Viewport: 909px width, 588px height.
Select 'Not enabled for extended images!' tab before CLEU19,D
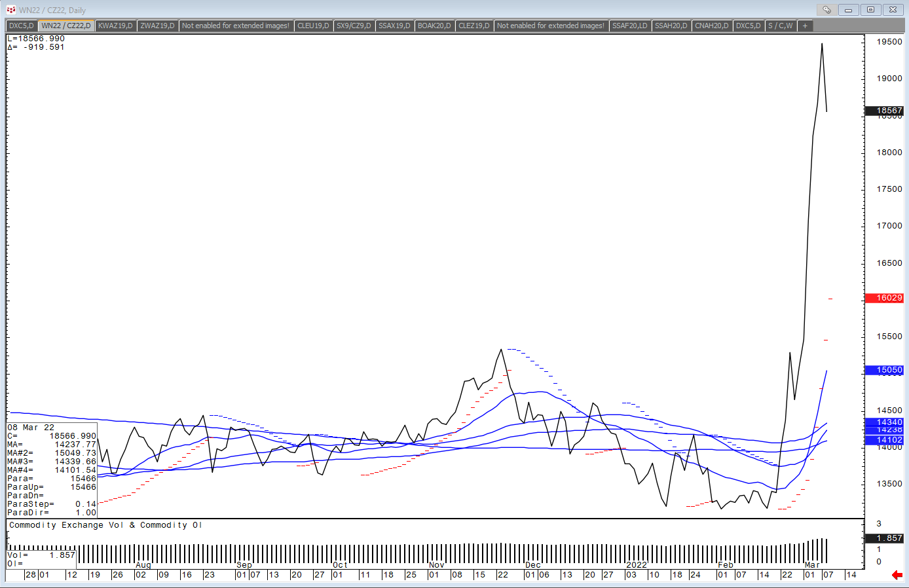(x=236, y=26)
